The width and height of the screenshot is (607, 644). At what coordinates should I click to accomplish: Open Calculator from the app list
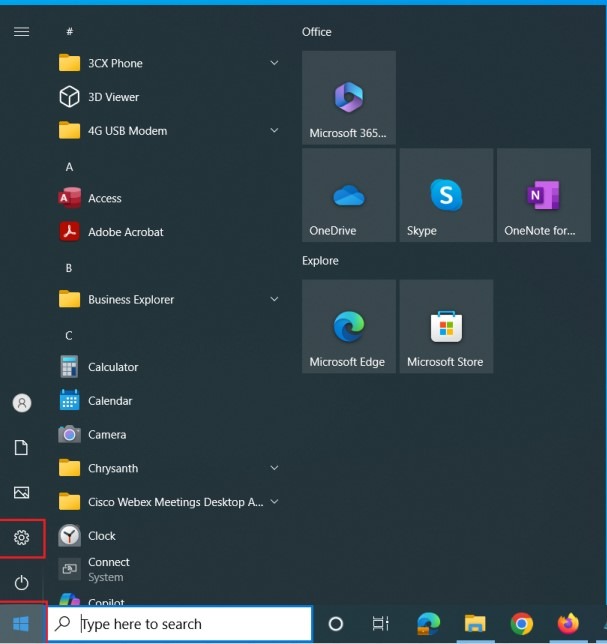[x=112, y=367]
